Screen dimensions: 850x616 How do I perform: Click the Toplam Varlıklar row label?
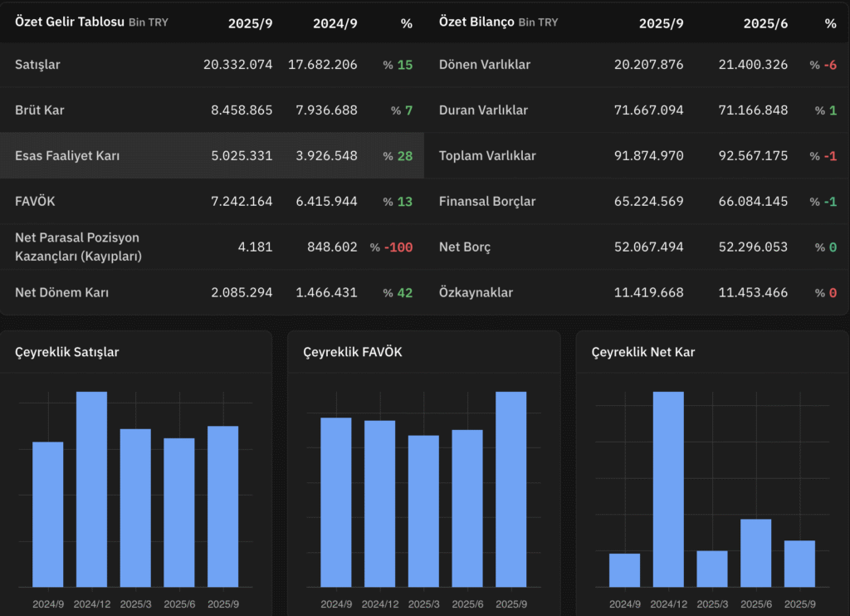point(487,156)
